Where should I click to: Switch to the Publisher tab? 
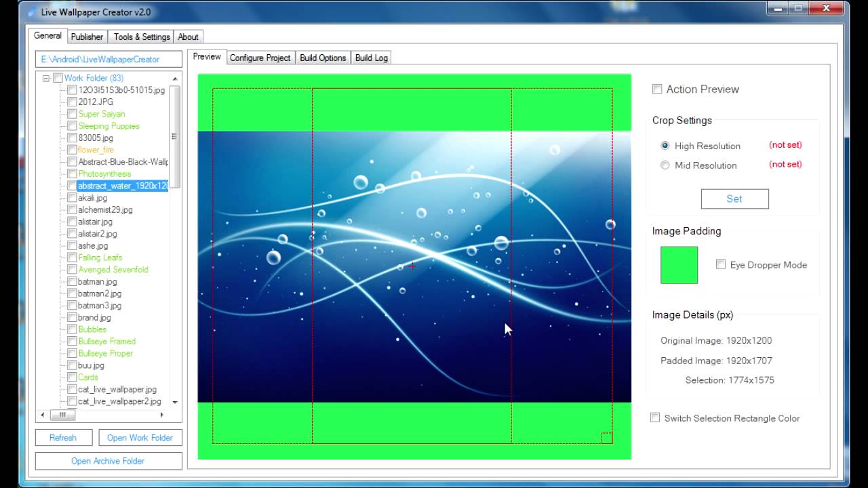pos(87,37)
